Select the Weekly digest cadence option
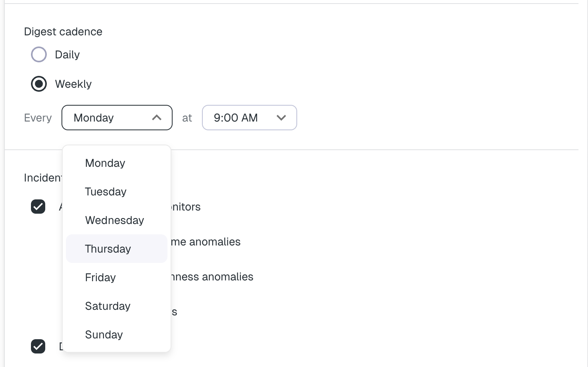 click(38, 84)
